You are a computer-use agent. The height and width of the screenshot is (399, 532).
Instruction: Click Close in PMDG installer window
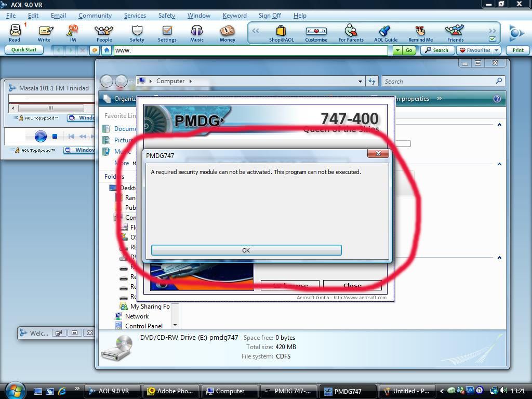352,286
